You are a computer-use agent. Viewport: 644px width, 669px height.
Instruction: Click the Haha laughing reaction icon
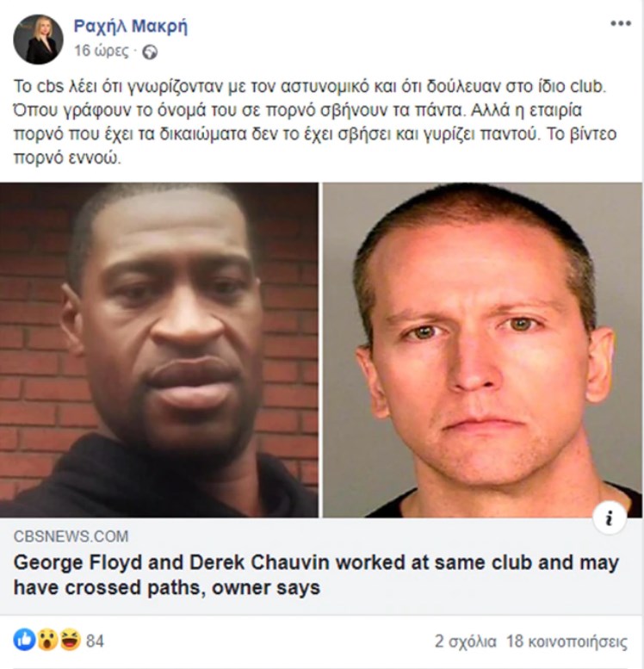[x=71, y=640]
